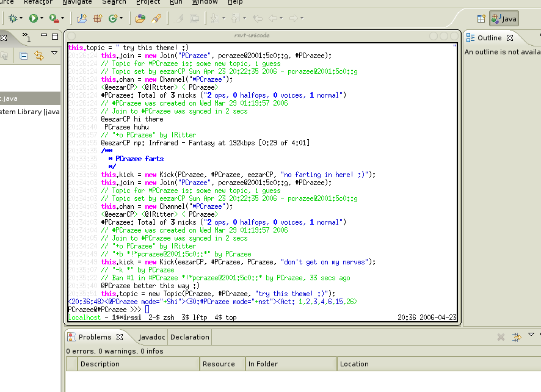Screen dimensions: 541x392
Task: Open the Navigate menu
Action: [x=77, y=2]
